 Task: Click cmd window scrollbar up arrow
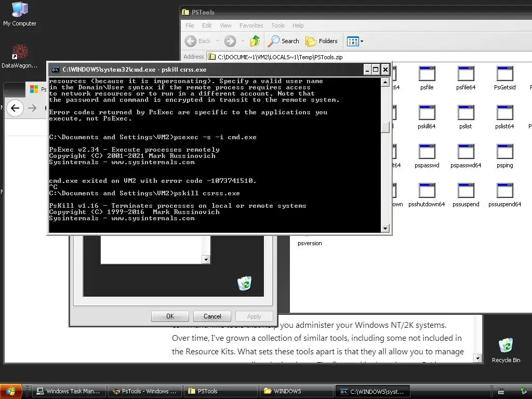[385, 82]
